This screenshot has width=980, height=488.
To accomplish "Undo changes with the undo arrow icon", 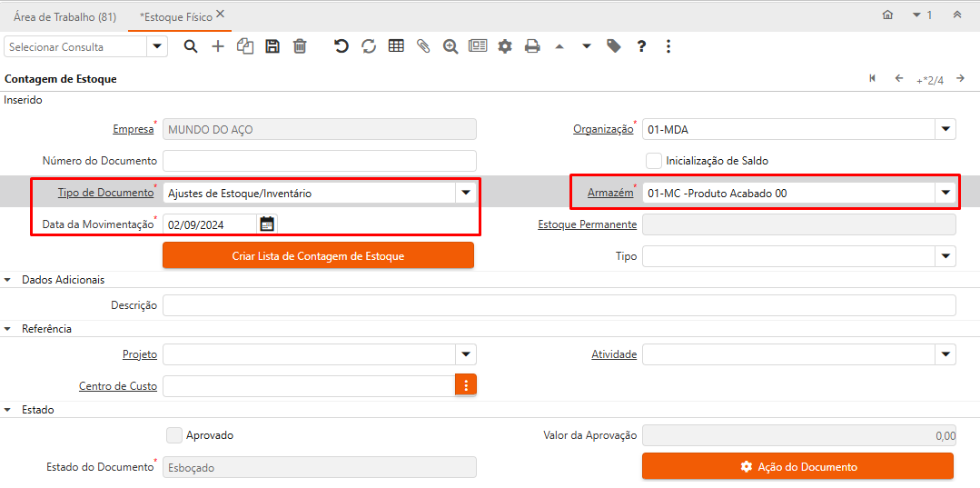I will 342,46.
